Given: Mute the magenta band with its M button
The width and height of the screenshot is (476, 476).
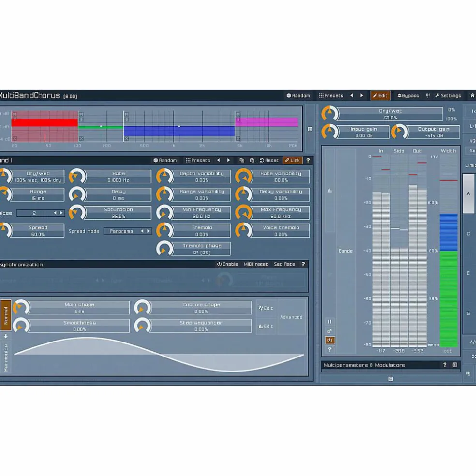Looking at the screenshot, I should pyautogui.click(x=238, y=114).
